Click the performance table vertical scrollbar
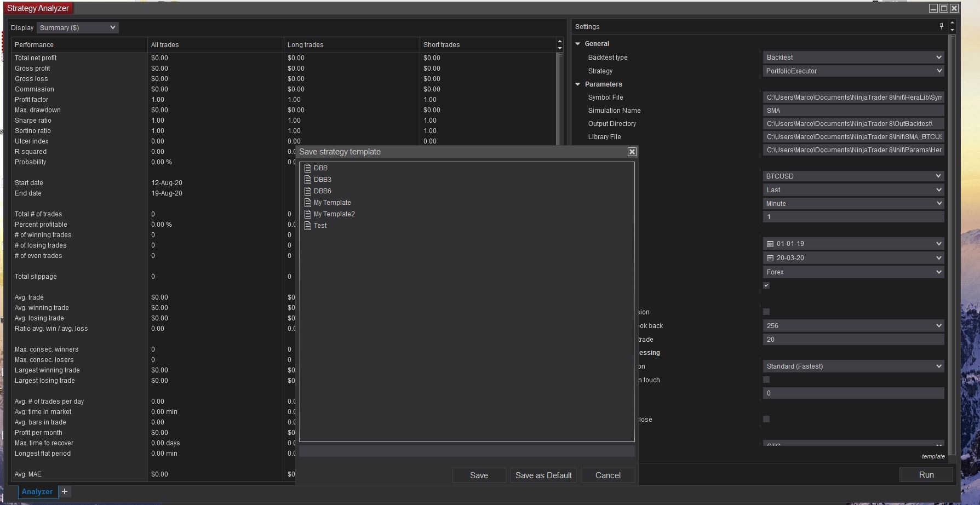This screenshot has height=505, width=980. (x=559, y=99)
